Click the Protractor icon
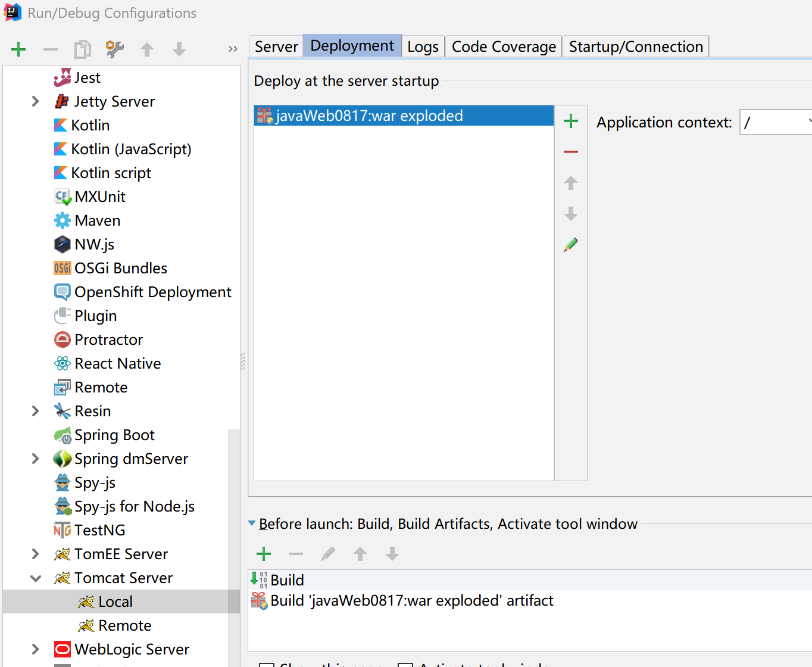This screenshot has width=812, height=667. [x=62, y=339]
